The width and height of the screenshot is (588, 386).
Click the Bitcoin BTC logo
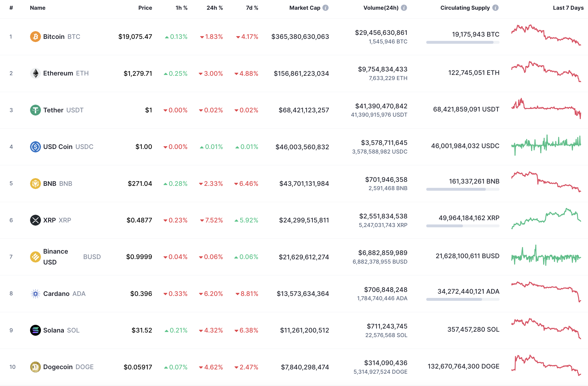(x=35, y=37)
